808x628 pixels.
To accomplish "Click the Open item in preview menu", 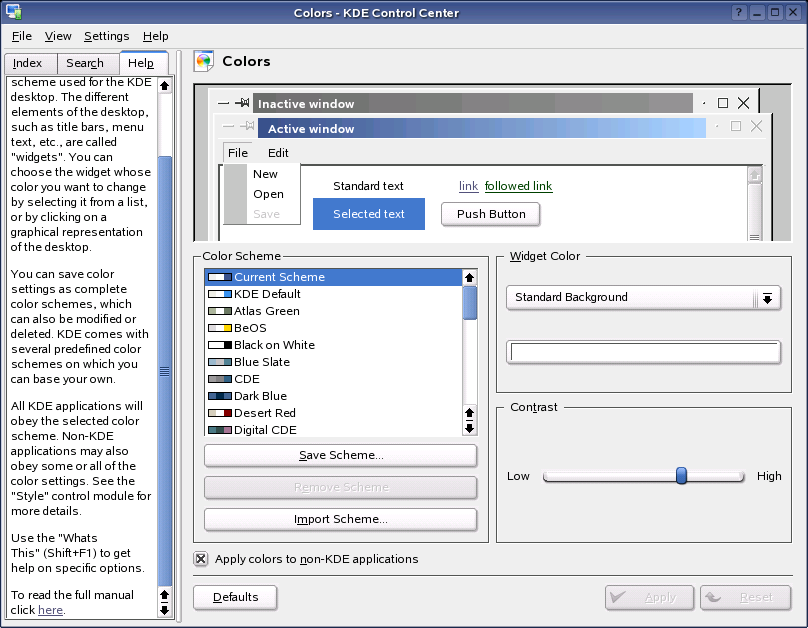I will (x=268, y=194).
